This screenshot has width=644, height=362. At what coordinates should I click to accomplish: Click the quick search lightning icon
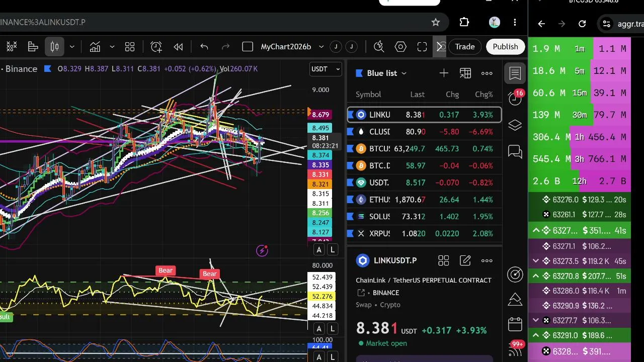pos(379,47)
